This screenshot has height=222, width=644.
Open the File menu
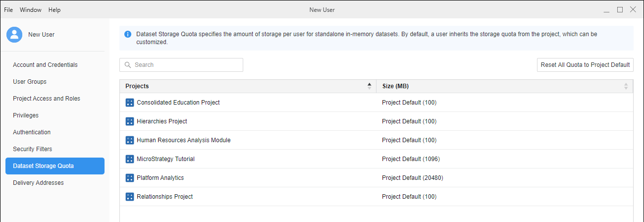(x=8, y=10)
